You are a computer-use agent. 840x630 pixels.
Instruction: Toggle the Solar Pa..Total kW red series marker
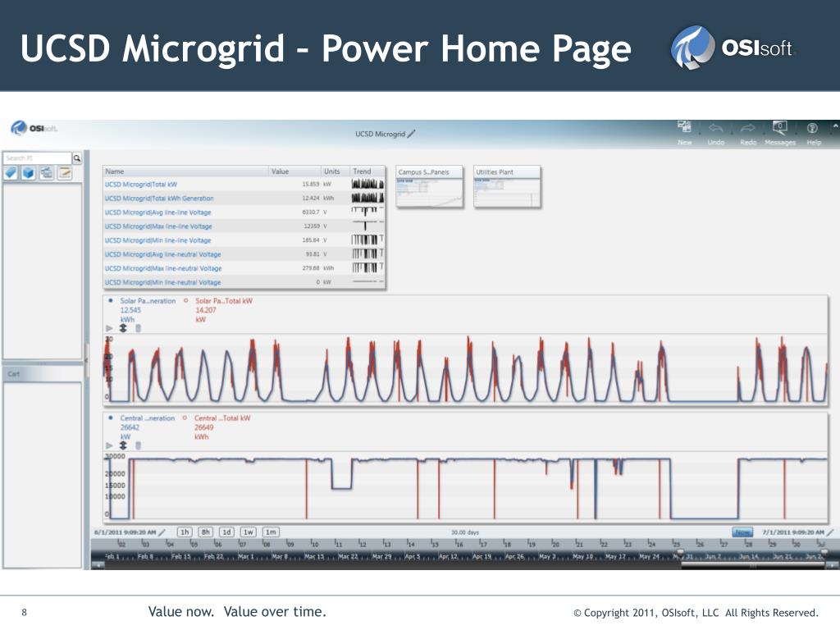pyautogui.click(x=186, y=300)
